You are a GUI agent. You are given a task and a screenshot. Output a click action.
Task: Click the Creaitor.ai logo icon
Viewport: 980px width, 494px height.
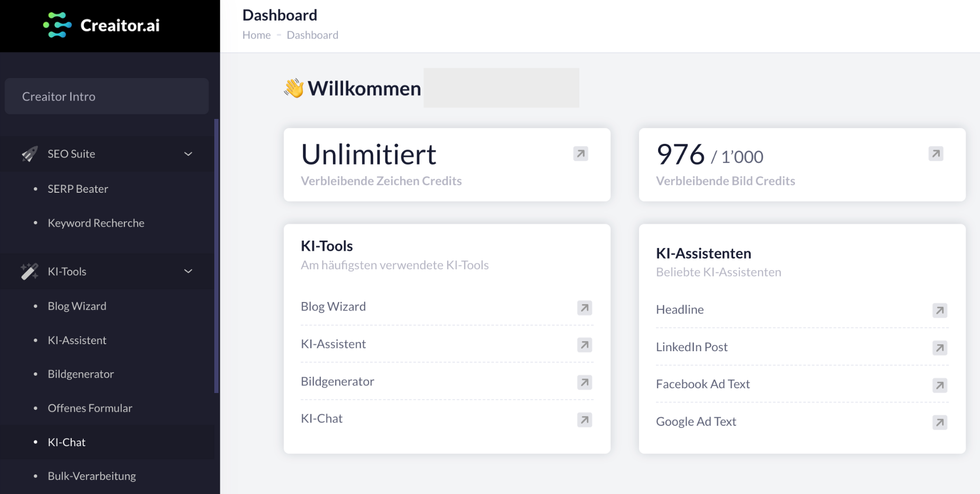57,25
